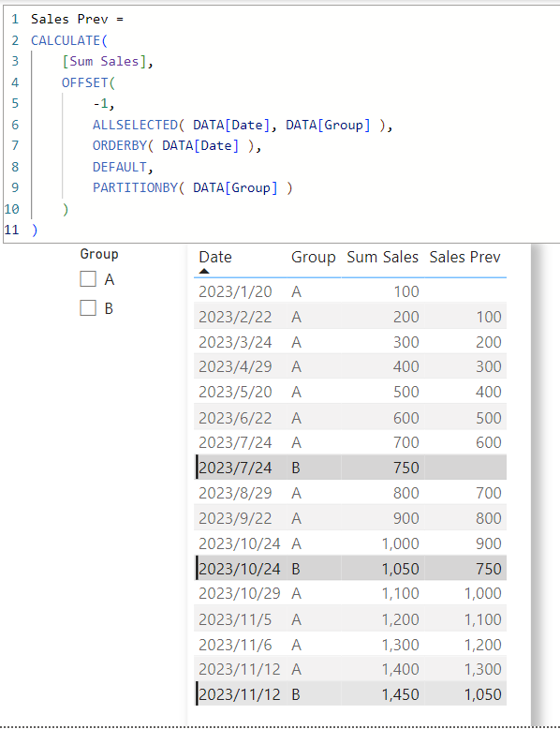Select the 2023/2/22 date cell
The width and height of the screenshot is (560, 744).
pyautogui.click(x=235, y=317)
